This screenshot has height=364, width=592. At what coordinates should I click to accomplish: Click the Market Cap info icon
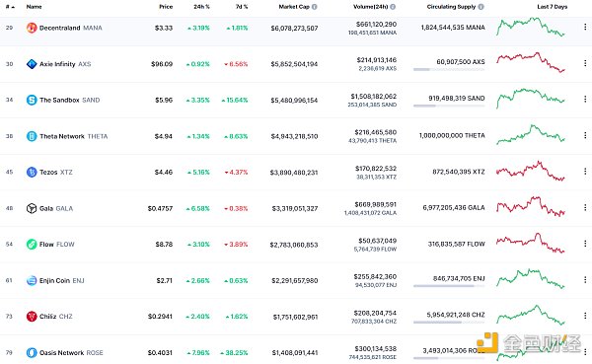coord(315,7)
